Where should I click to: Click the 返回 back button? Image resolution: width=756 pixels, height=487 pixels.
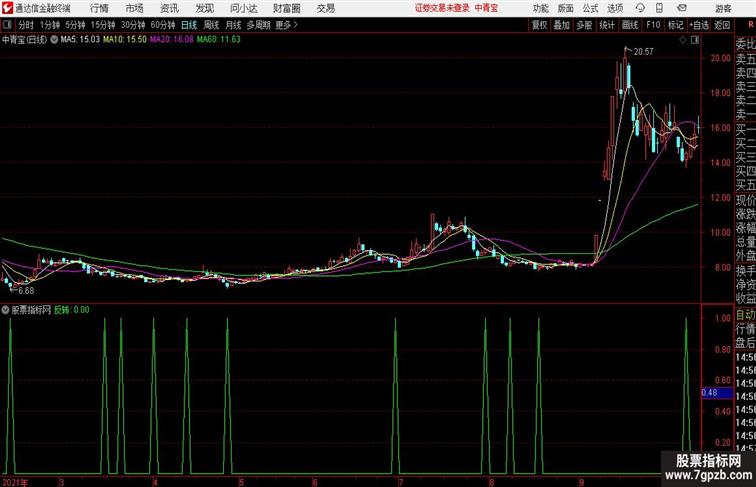722,25
